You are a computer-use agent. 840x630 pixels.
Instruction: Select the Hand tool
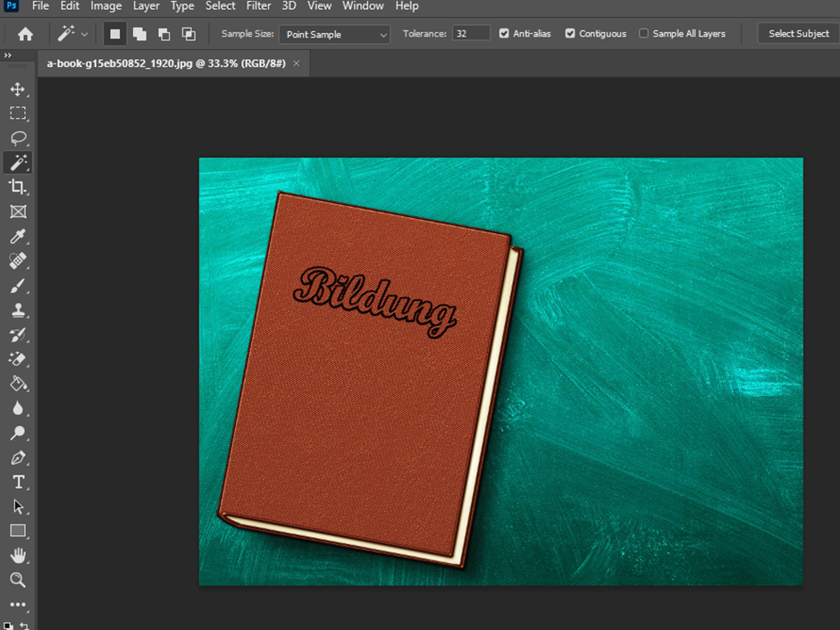point(18,556)
